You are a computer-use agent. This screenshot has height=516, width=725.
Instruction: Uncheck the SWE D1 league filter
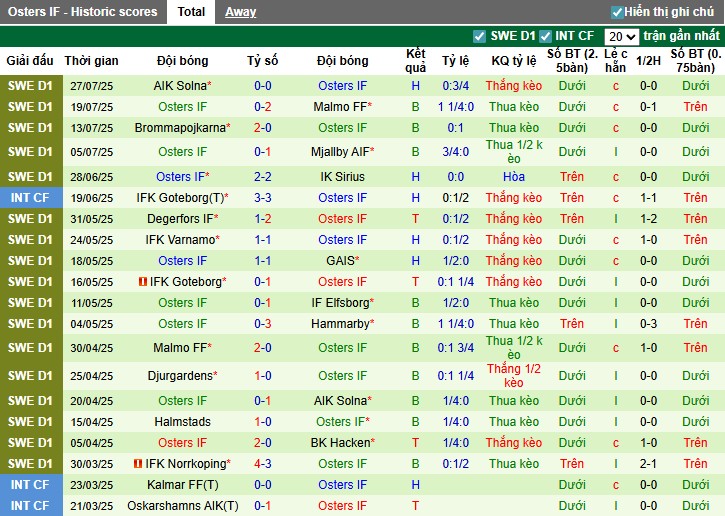click(x=479, y=36)
